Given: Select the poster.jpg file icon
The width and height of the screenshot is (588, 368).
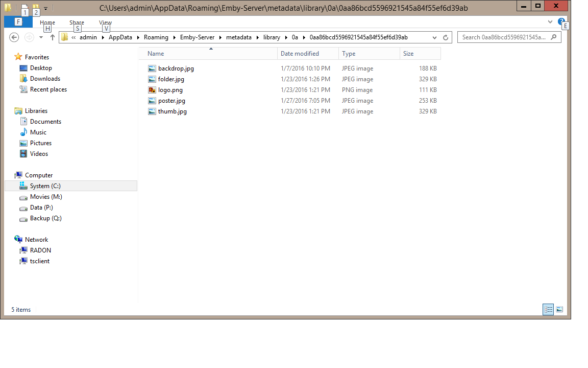Looking at the screenshot, I should coord(152,101).
